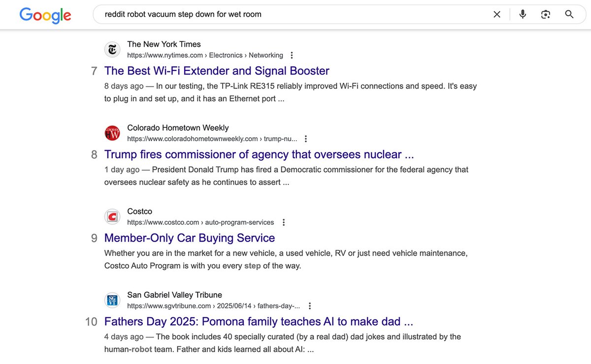Screen dimensions: 591x364
Task: Click the coloradohometownweekly.com URL breadcrumb
Action: (x=212, y=139)
